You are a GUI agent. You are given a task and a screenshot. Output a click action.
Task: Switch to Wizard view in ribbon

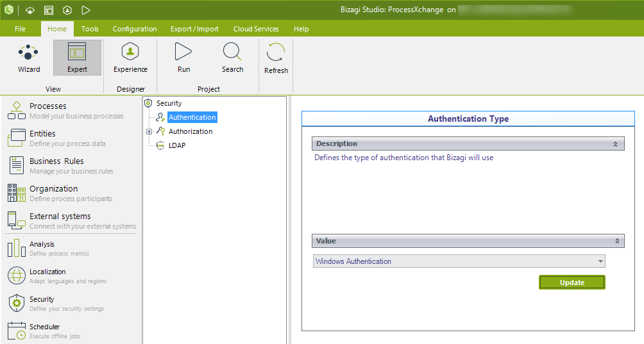pos(29,58)
